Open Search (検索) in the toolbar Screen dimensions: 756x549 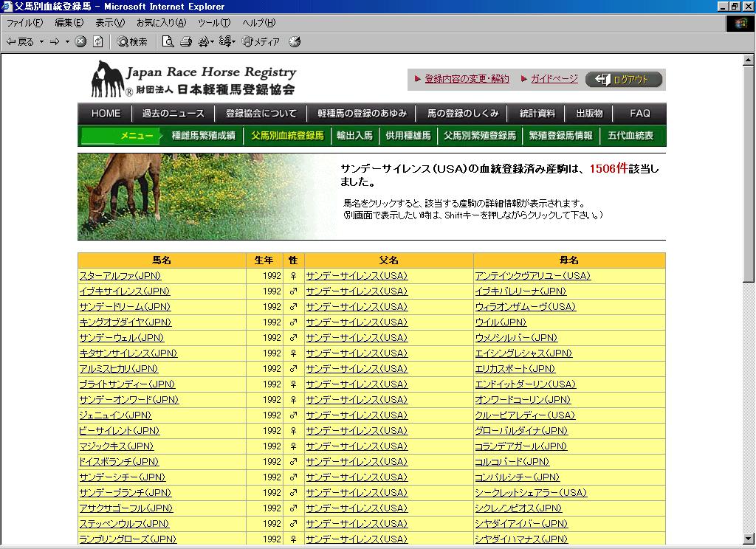tap(132, 42)
